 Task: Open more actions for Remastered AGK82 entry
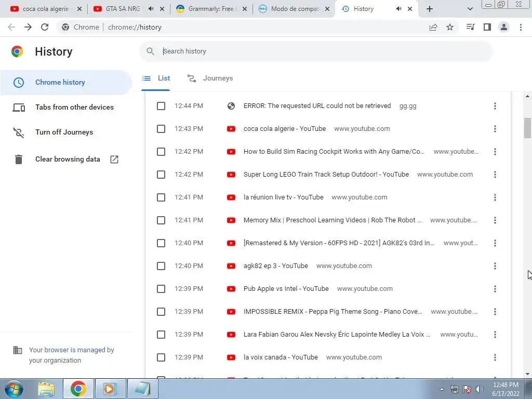pyautogui.click(x=495, y=243)
